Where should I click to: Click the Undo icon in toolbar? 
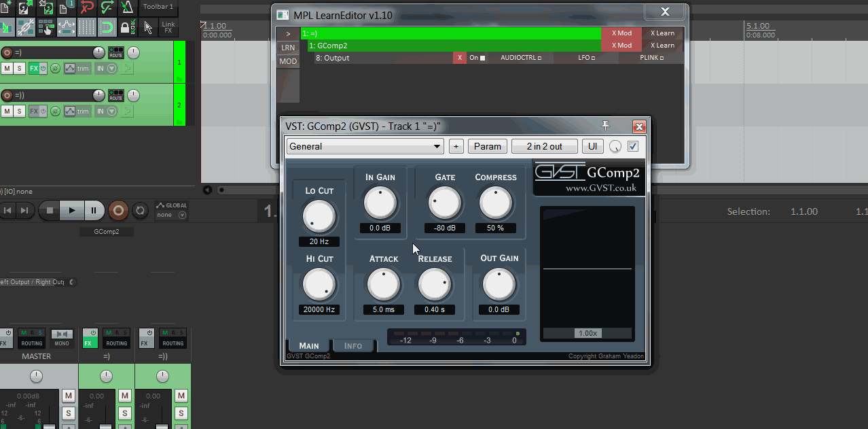pyautogui.click(x=87, y=8)
